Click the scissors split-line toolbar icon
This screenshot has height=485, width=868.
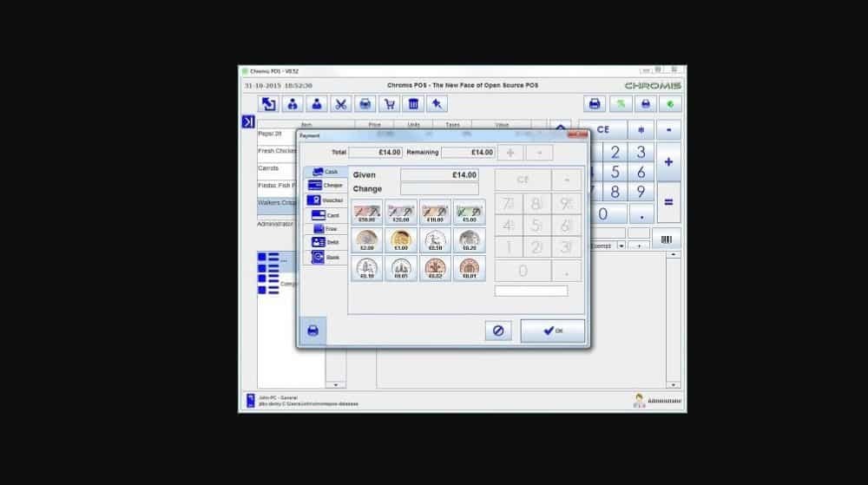(x=341, y=104)
